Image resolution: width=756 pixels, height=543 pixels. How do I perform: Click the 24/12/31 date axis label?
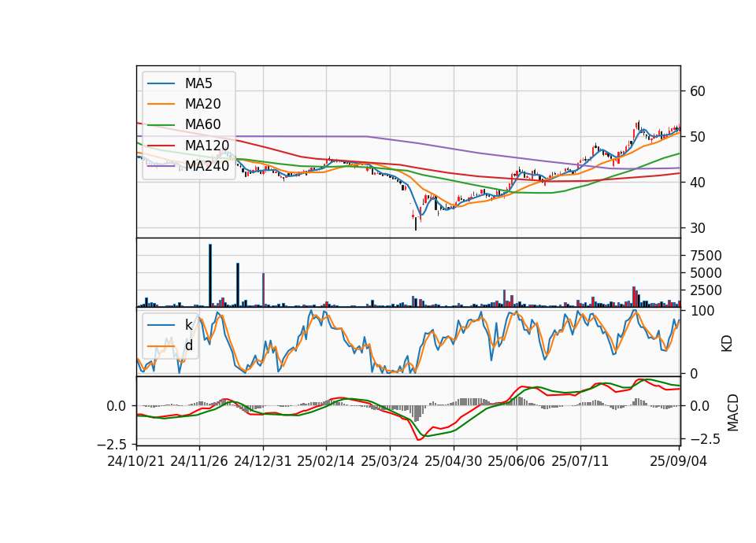pos(263,461)
